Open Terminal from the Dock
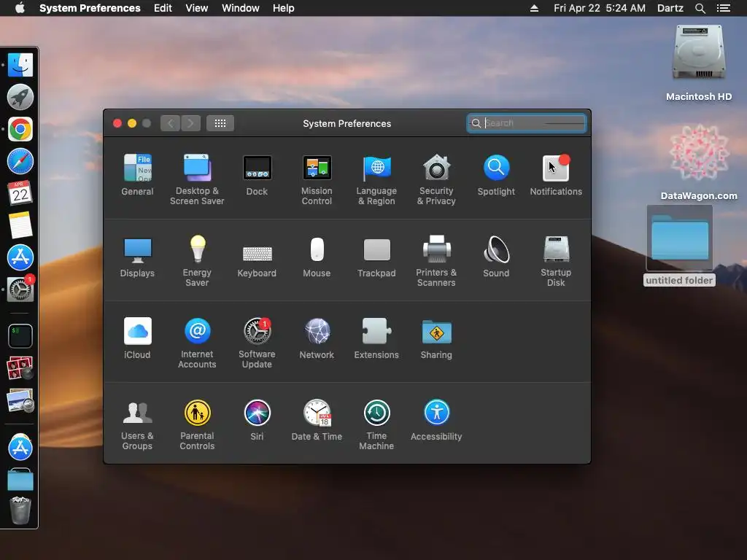This screenshot has width=747, height=560. [20, 335]
